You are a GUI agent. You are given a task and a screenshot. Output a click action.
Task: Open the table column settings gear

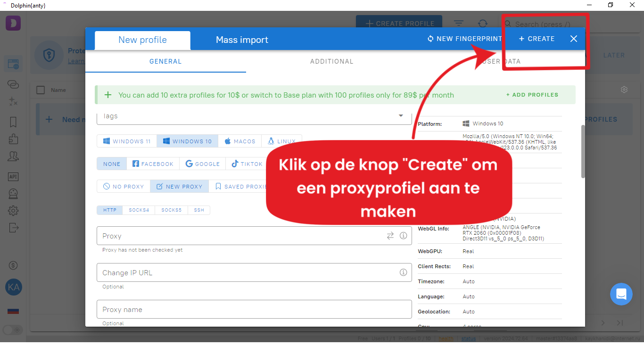pyautogui.click(x=624, y=90)
